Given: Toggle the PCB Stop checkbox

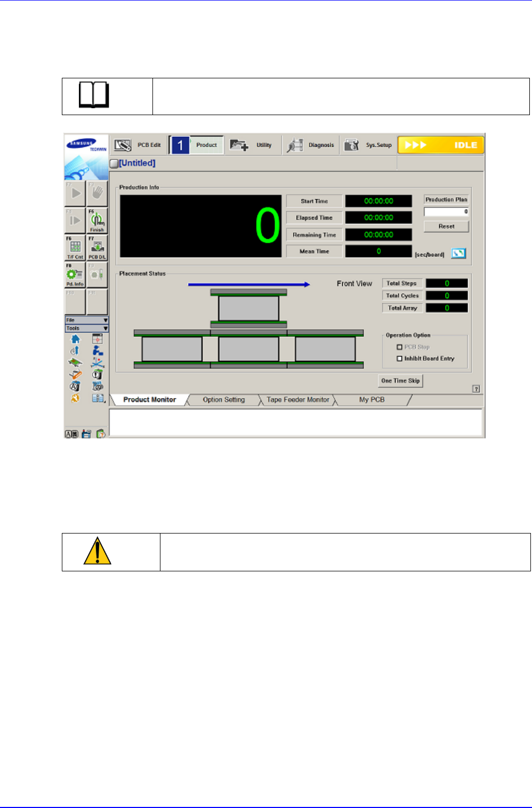Looking at the screenshot, I should 399,347.
